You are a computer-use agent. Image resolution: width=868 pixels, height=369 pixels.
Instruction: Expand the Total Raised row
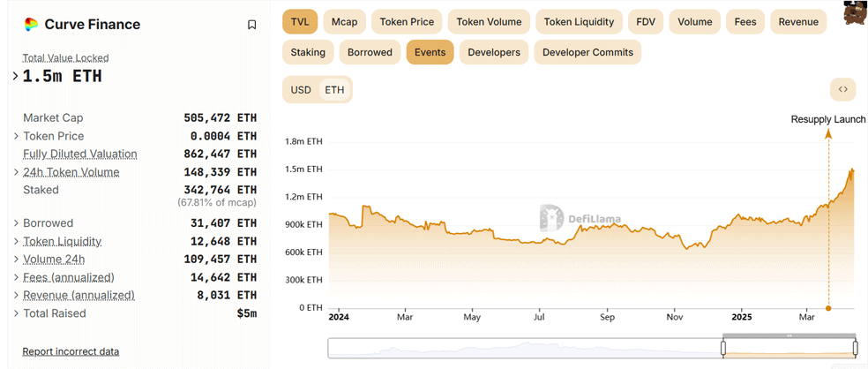(17, 313)
